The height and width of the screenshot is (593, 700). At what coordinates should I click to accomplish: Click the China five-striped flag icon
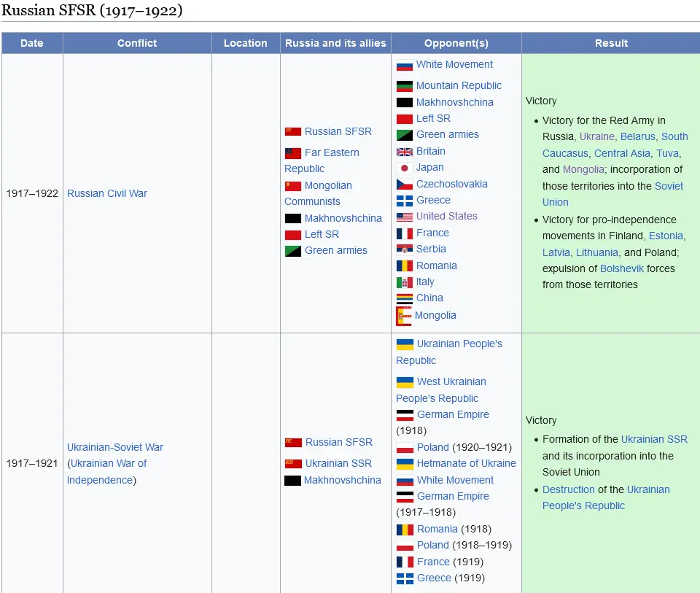404,298
